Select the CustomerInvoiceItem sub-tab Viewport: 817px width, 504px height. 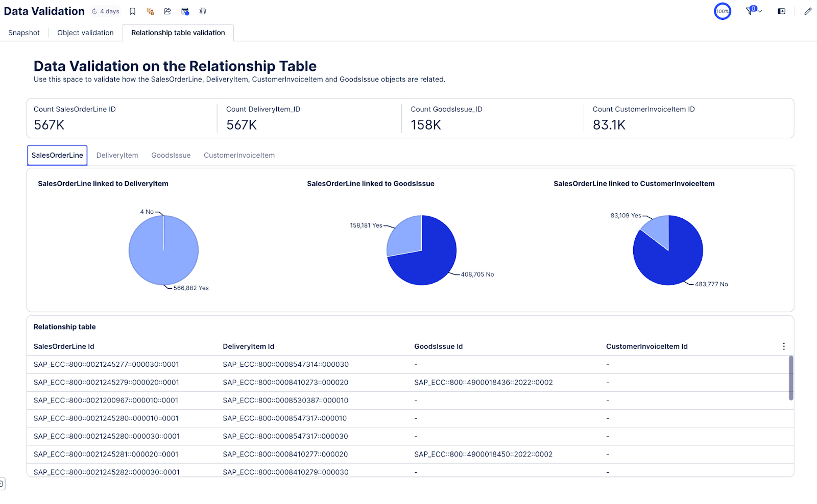pyautogui.click(x=239, y=156)
